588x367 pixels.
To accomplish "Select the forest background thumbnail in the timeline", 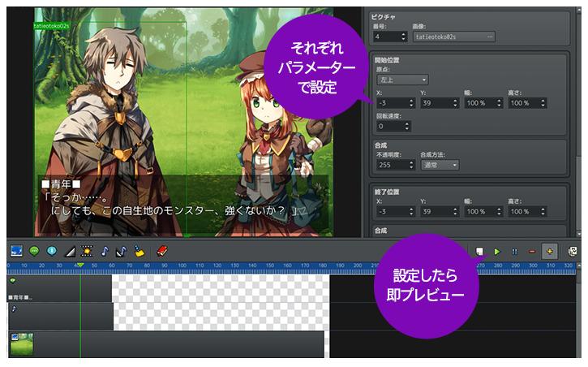I will (x=22, y=344).
